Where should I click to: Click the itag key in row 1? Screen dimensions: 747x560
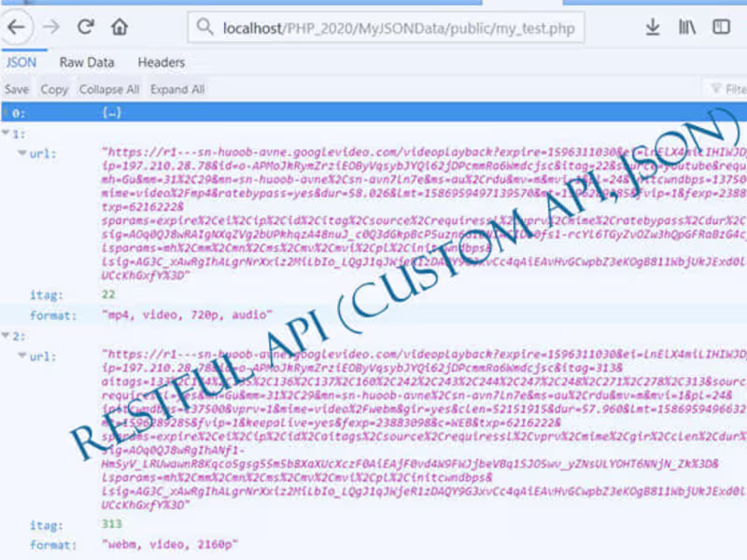(x=46, y=295)
